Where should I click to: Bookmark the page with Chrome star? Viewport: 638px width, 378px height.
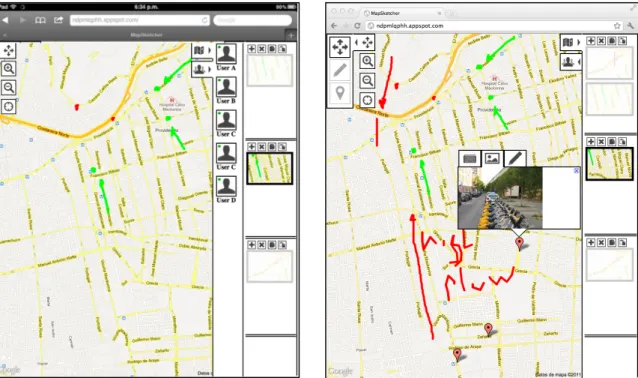[617, 26]
